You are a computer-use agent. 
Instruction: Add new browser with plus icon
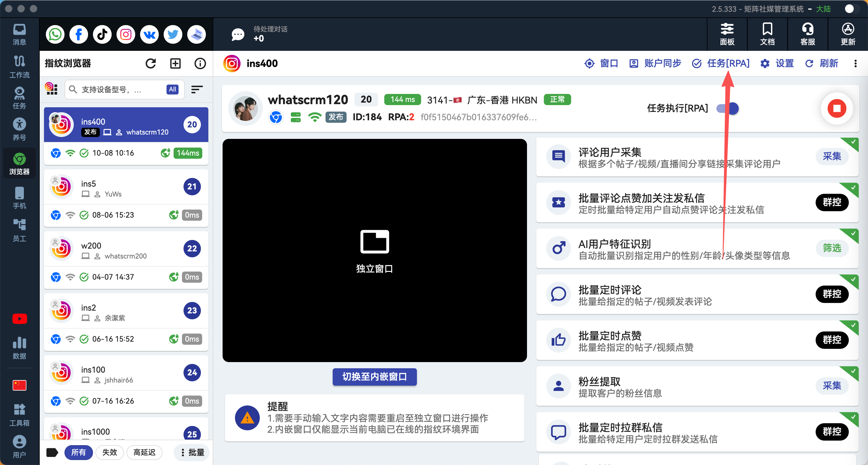coord(175,63)
